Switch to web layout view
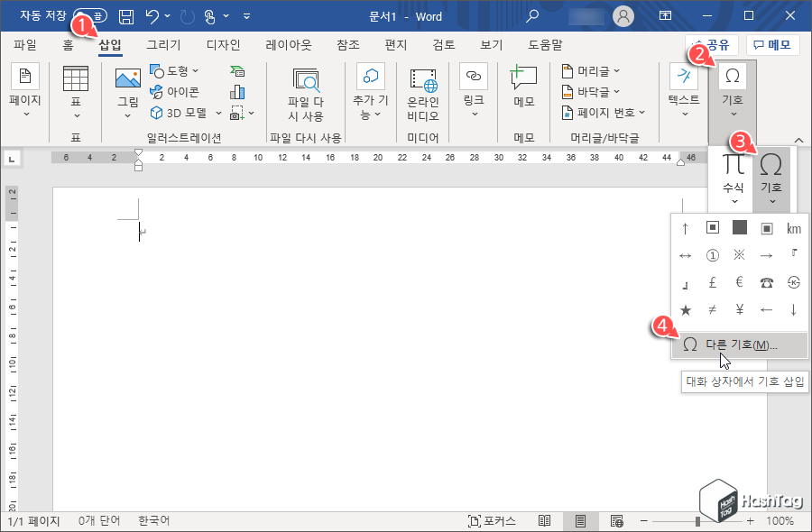 [x=616, y=520]
